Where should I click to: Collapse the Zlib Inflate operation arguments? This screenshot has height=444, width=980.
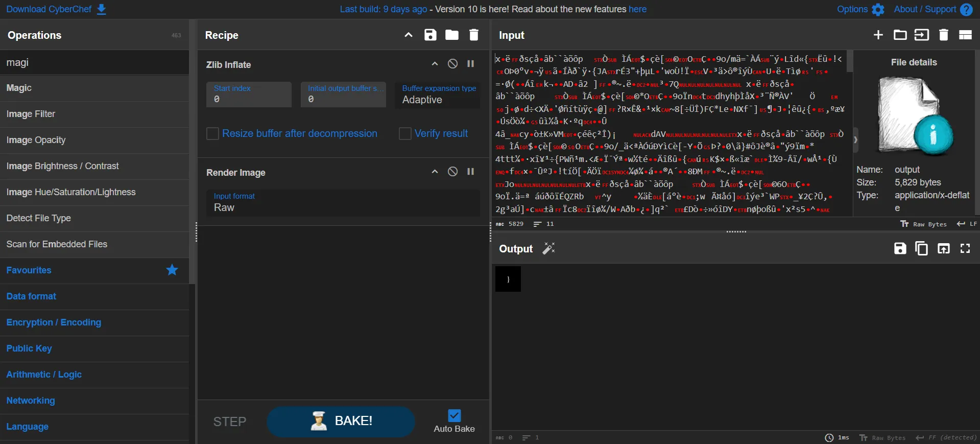tap(435, 64)
